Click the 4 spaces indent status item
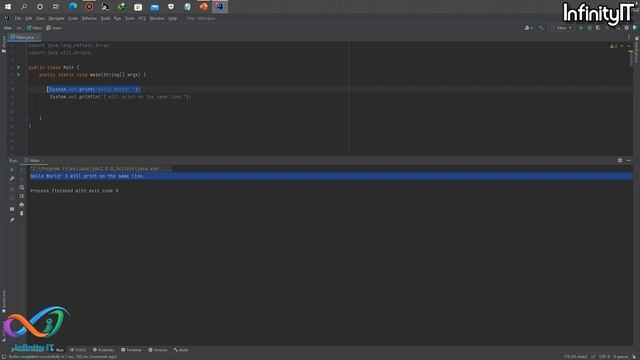 click(621, 357)
